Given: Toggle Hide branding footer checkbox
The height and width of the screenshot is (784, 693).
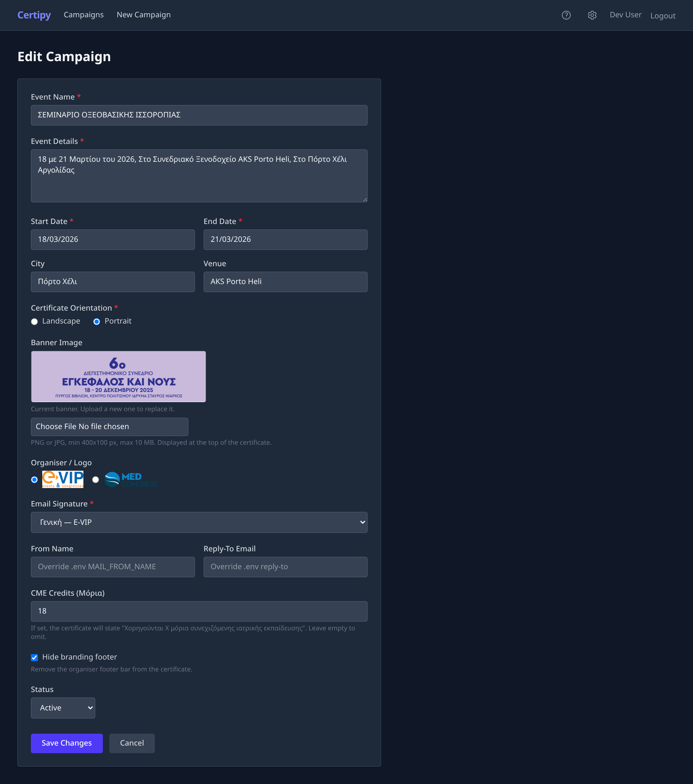Looking at the screenshot, I should pos(35,657).
